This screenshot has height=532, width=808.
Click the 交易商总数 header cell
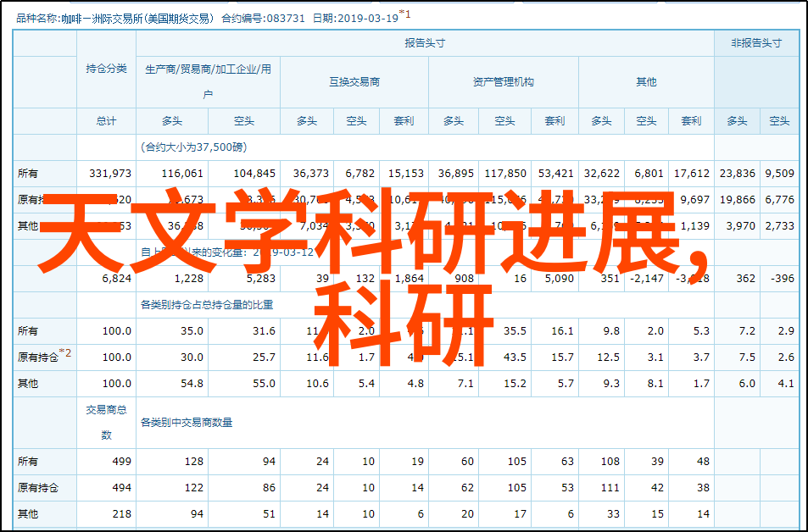click(x=106, y=422)
